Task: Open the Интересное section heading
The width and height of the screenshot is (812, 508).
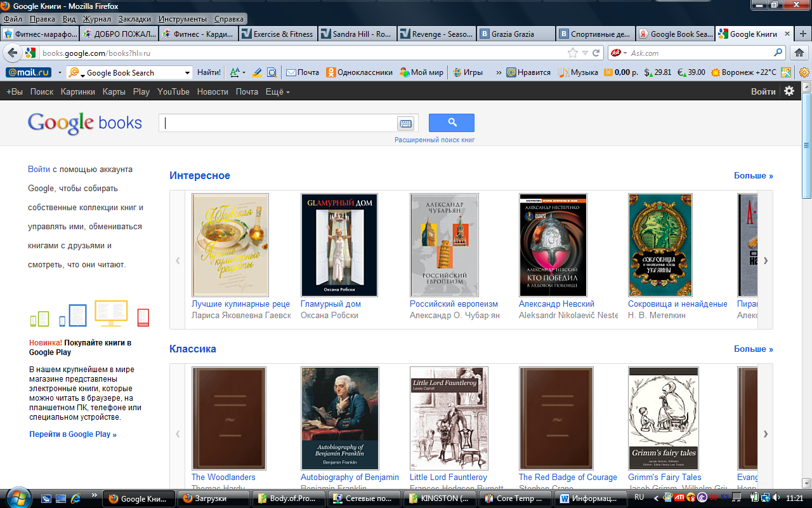Action: click(x=200, y=175)
